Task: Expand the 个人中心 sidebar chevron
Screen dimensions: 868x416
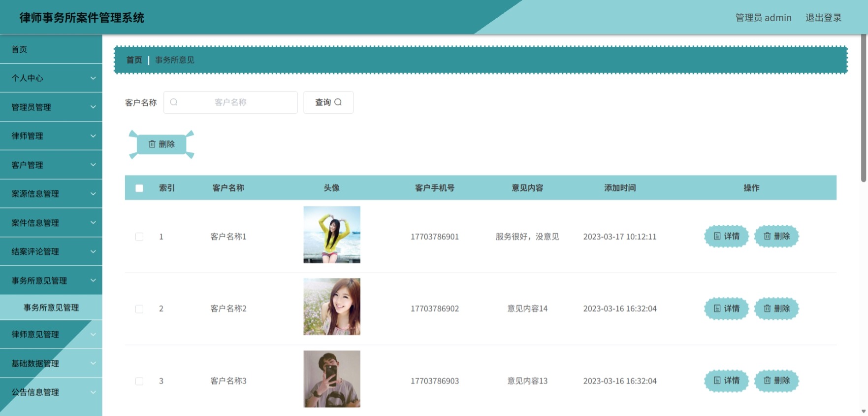Action: (x=93, y=78)
